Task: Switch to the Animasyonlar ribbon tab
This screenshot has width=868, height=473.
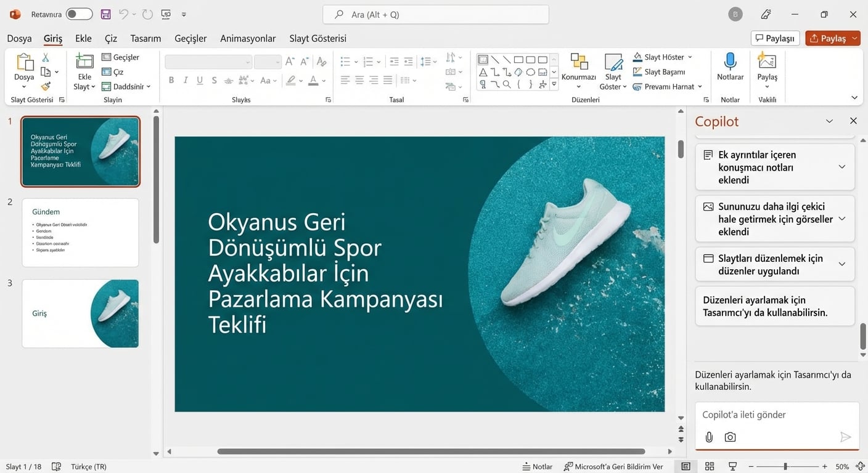Action: (247, 38)
